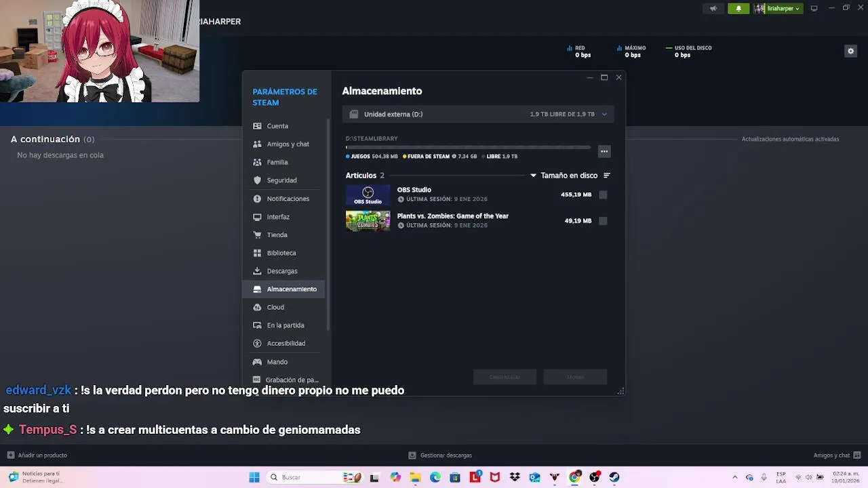868x488 pixels.
Task: Select the Familia settings section
Action: coord(285,163)
